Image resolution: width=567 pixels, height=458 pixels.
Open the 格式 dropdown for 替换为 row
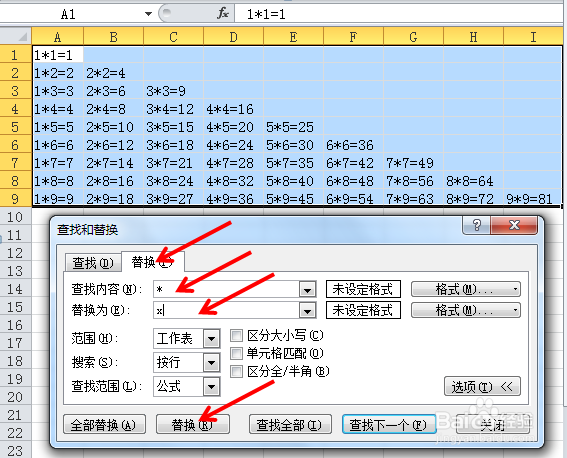pyautogui.click(x=466, y=310)
